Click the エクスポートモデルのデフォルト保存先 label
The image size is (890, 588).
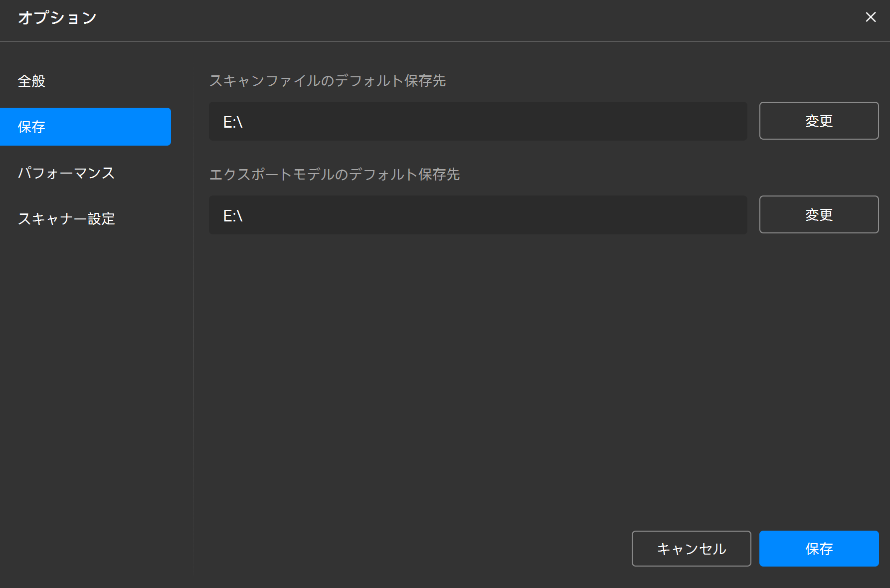coord(334,175)
